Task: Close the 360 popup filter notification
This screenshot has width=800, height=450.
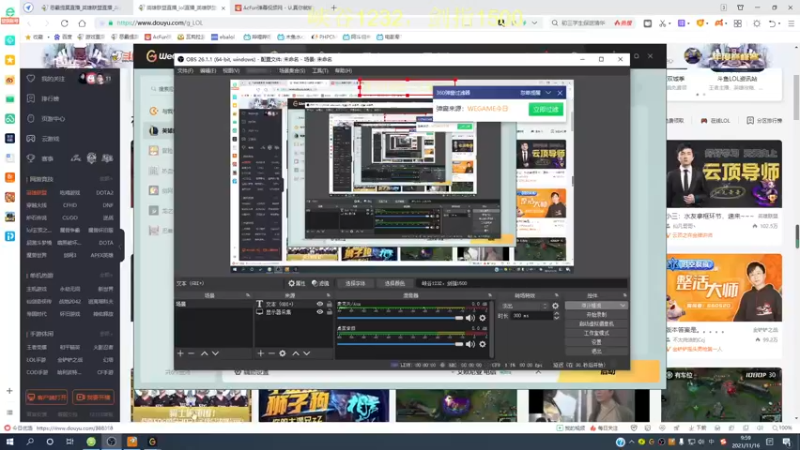Action: point(560,93)
